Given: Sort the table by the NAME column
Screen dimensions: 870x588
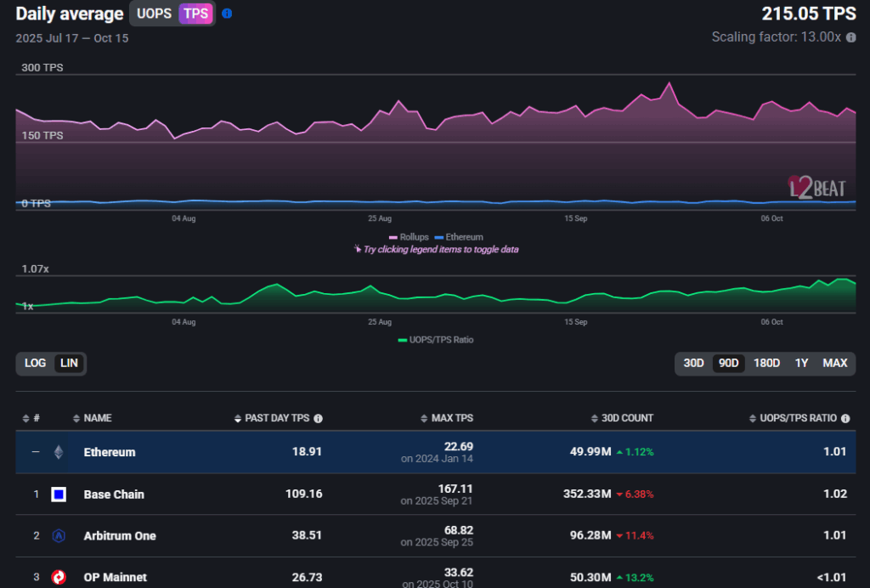Looking at the screenshot, I should point(92,418).
